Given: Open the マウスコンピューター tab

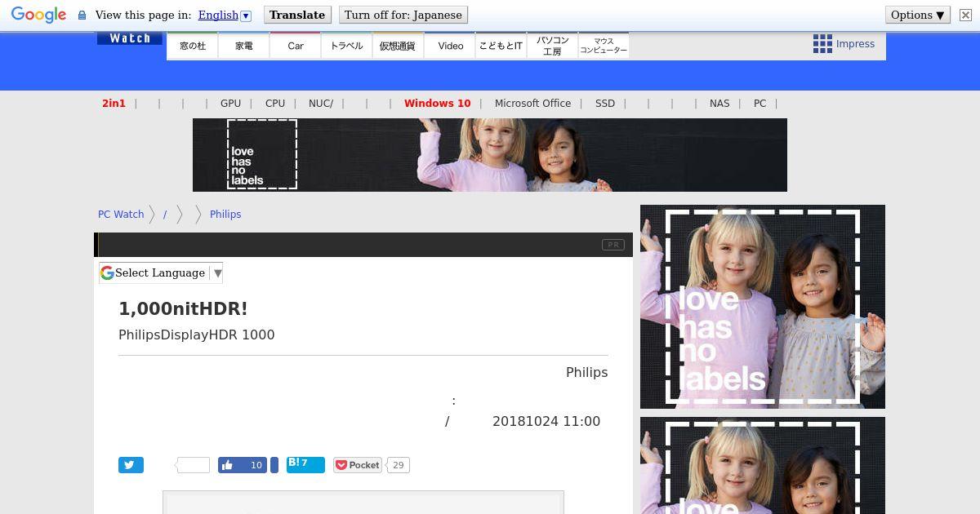Looking at the screenshot, I should click(x=604, y=46).
